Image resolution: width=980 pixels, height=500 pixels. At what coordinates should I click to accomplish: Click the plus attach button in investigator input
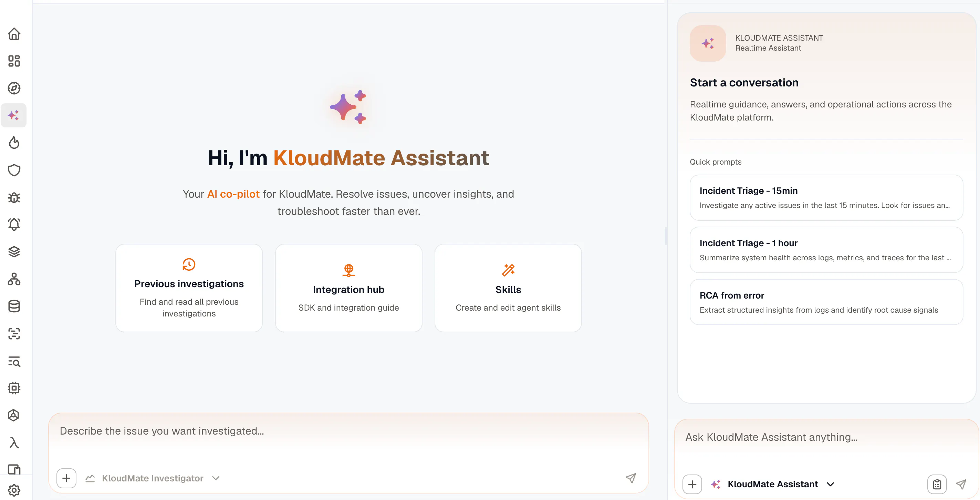pyautogui.click(x=66, y=478)
